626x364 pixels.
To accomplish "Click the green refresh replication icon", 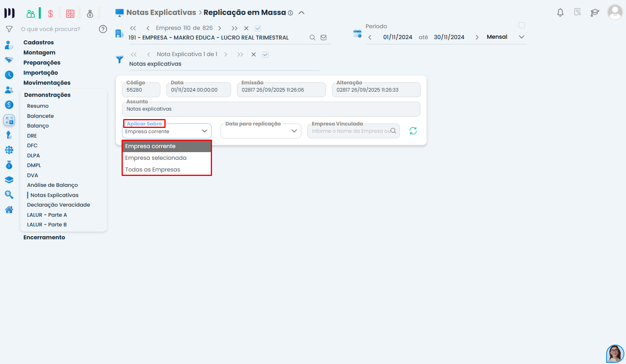I will click(413, 131).
